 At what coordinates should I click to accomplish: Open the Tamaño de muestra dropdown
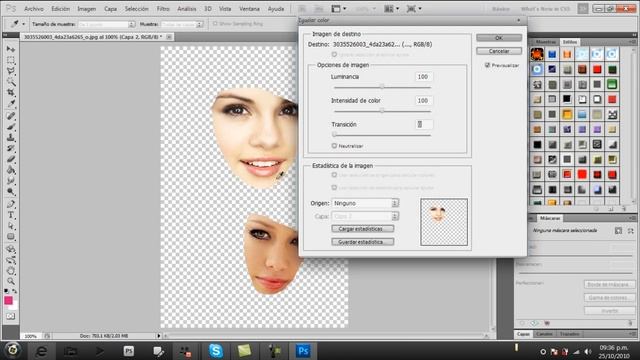click(x=107, y=24)
